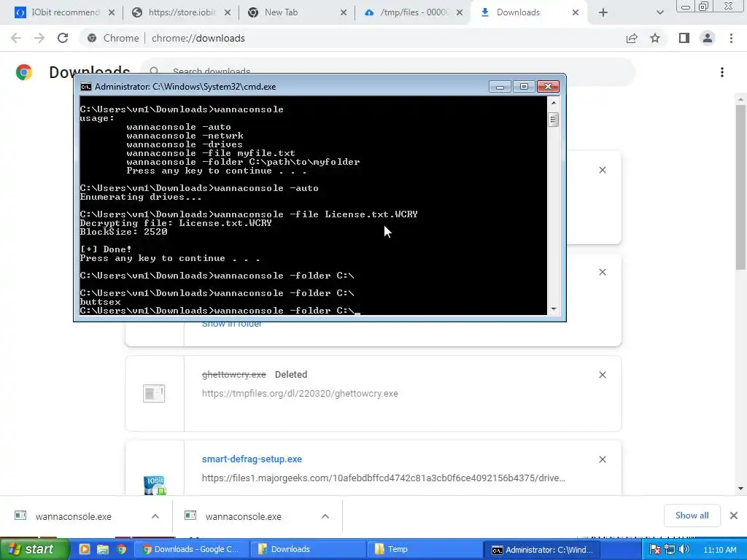Switch to Administrator cmd taskbar button
Screen dimensions: 747x560
542,549
